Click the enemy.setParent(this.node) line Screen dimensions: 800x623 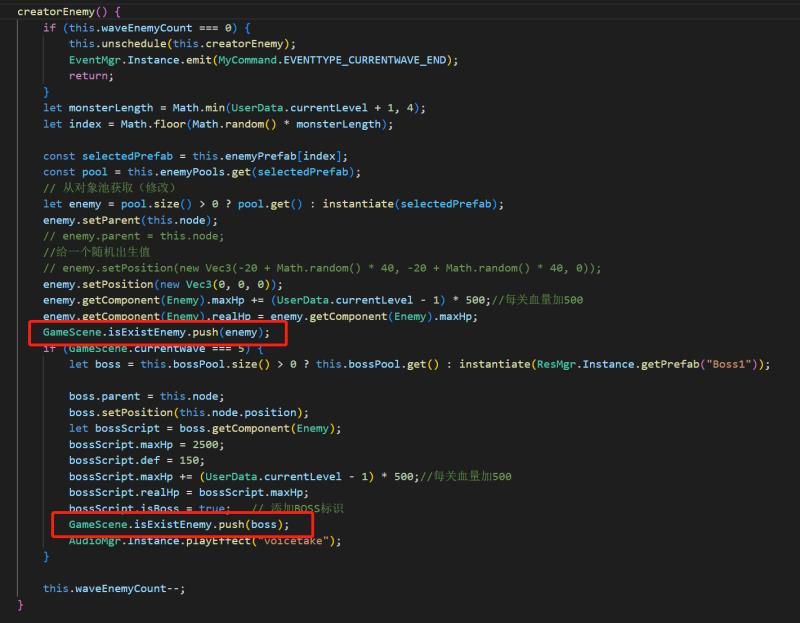(x=130, y=220)
